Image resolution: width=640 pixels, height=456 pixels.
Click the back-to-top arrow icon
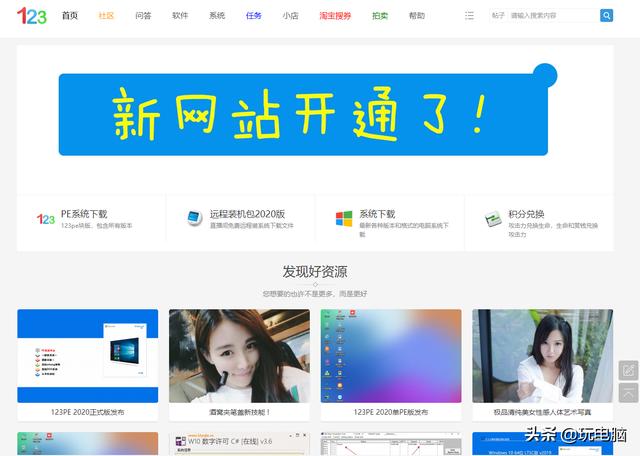point(628,392)
